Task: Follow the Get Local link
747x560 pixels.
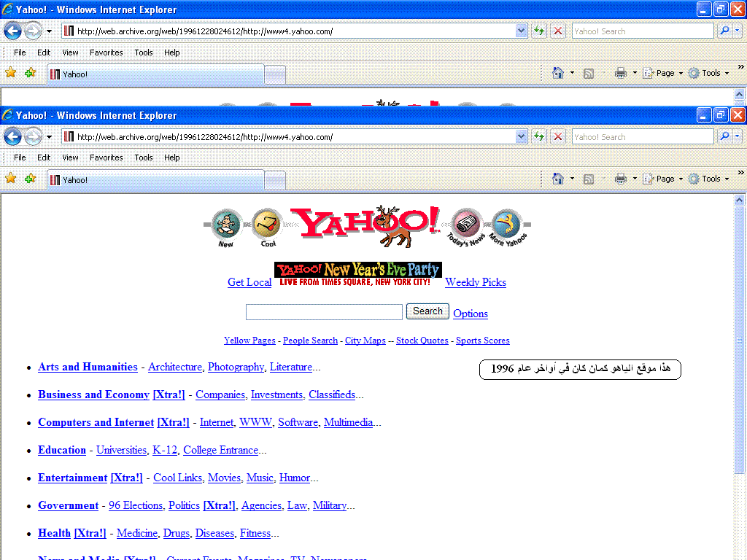Action: pos(249,282)
